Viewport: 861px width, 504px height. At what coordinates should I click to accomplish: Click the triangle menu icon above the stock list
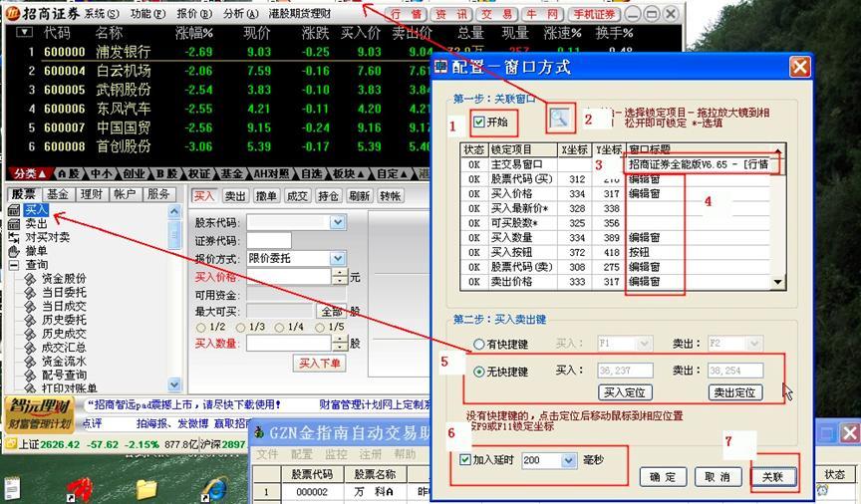click(x=24, y=33)
